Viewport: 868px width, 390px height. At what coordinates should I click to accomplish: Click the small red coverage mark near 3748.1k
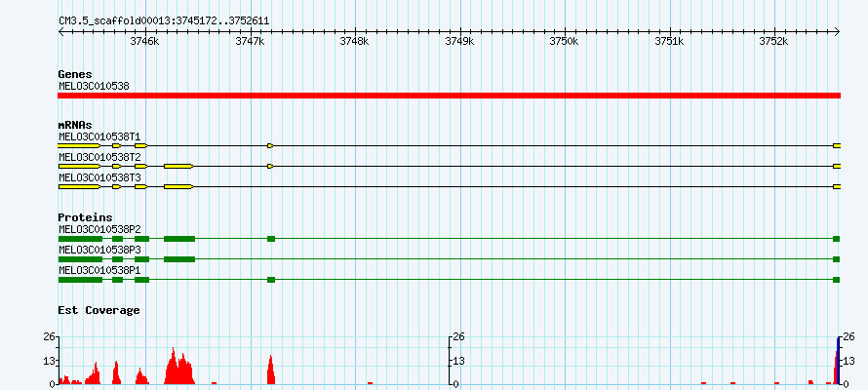370,383
